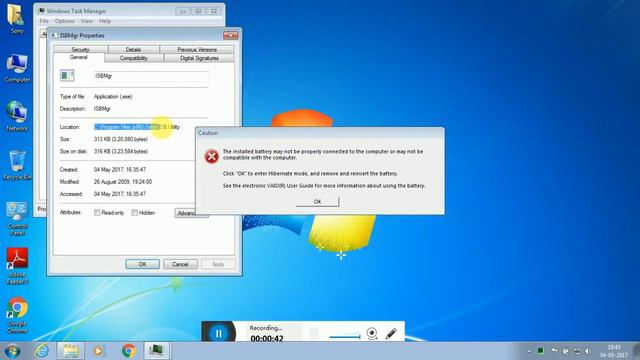Launch Internet Explorer from taskbar
The width and height of the screenshot is (640, 360).
(x=42, y=351)
